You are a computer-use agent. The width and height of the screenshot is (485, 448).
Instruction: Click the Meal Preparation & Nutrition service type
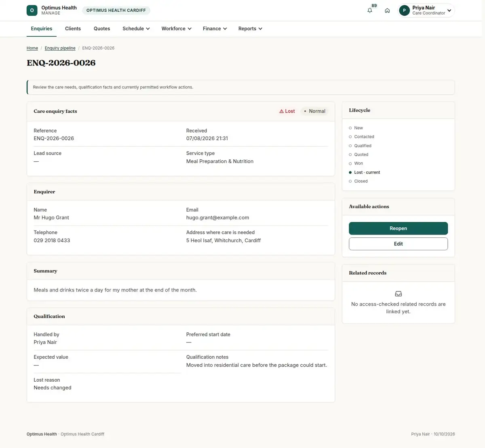coord(220,161)
